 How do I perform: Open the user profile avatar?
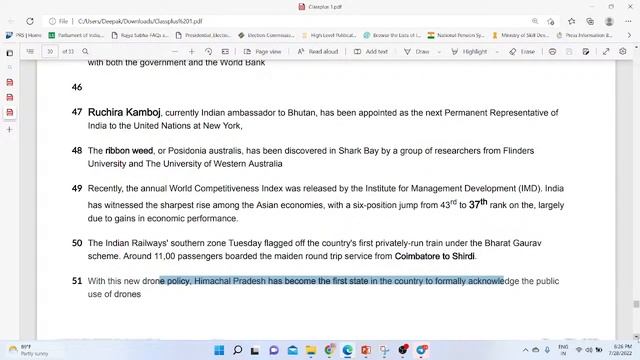609,21
